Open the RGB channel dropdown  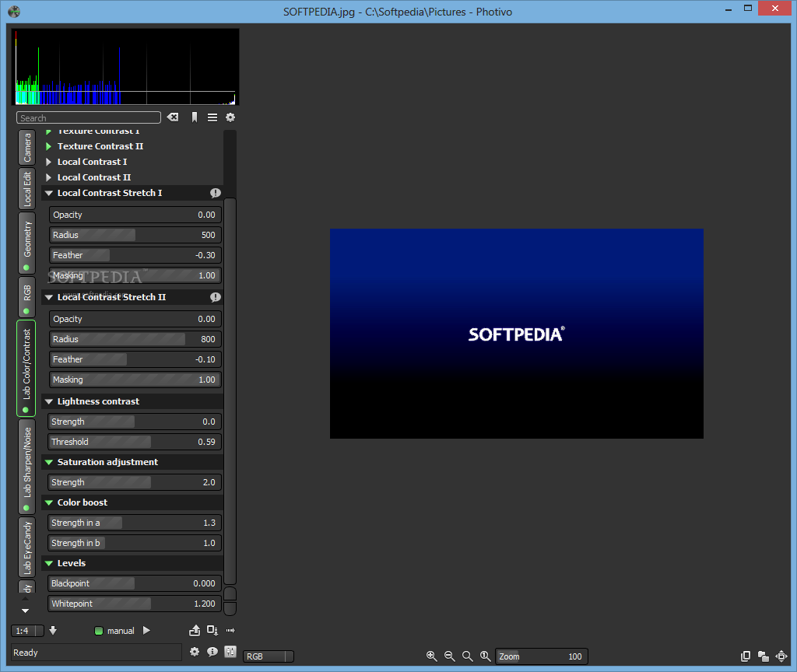[269, 656]
